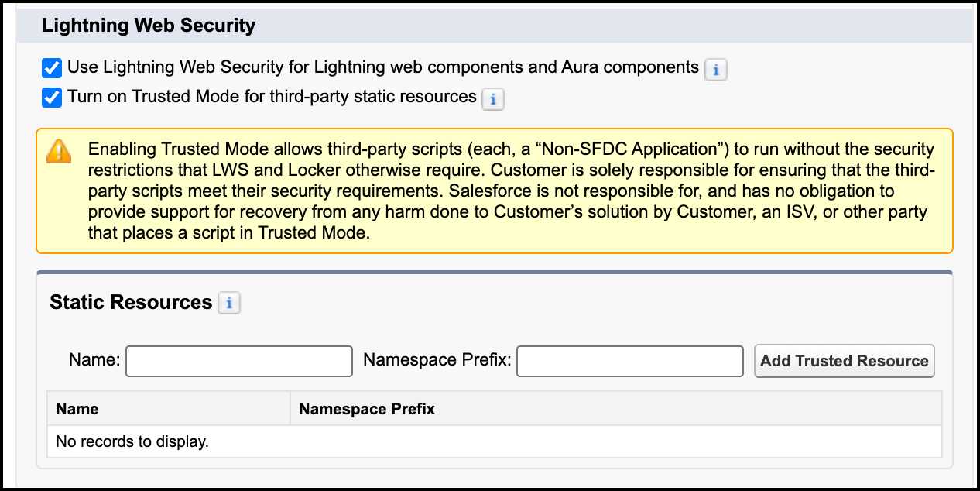
Task: Click the 'Turn on Trusted Mode' label text
Action: click(x=272, y=97)
